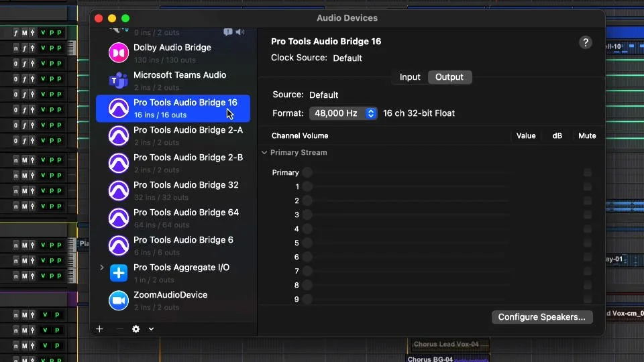Toggle Mute checkbox for channel 6
Image resolution: width=644 pixels, height=362 pixels.
(588, 257)
